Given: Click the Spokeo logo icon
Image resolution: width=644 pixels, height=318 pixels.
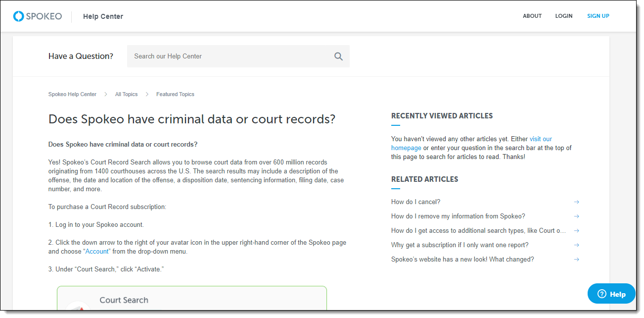Looking at the screenshot, I should click(x=19, y=16).
